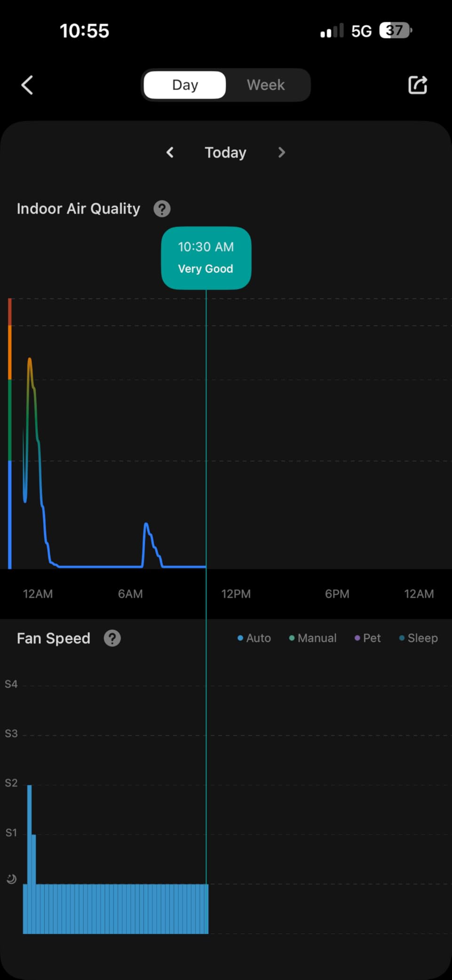
Task: Tap the 10:30 AM Very Good tooltip
Action: coord(206,258)
